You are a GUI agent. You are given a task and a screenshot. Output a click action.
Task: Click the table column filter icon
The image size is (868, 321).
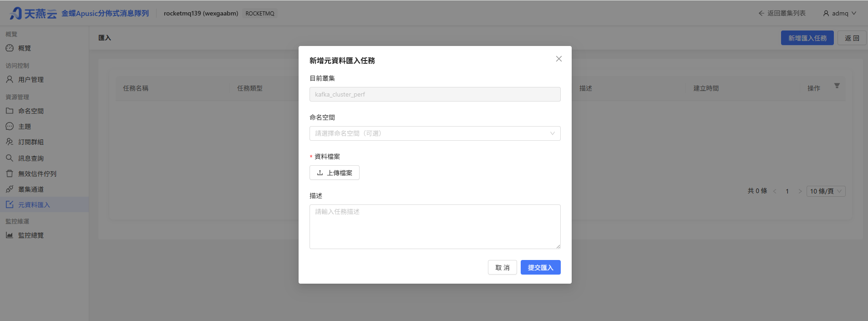(837, 86)
